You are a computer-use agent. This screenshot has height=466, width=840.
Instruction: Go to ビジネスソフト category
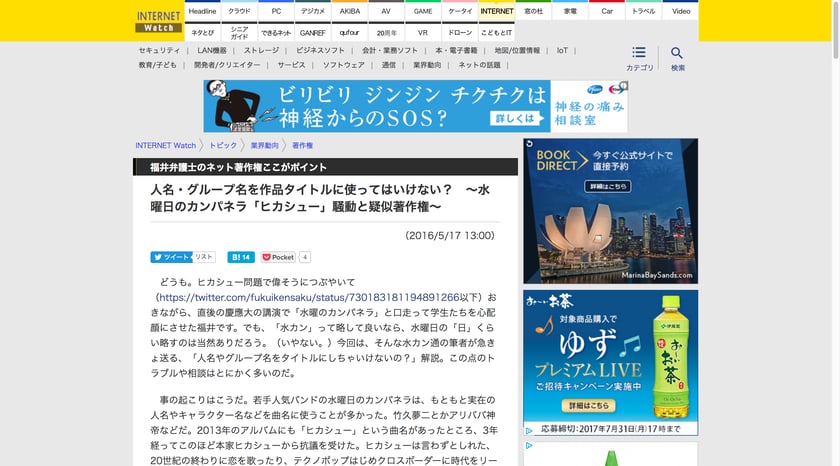(x=320, y=50)
